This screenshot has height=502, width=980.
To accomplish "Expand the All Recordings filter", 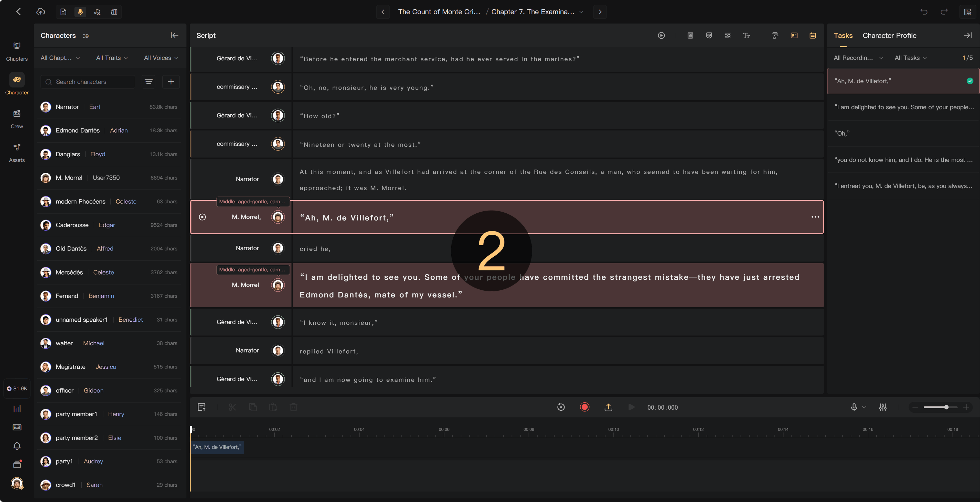I will coord(858,58).
